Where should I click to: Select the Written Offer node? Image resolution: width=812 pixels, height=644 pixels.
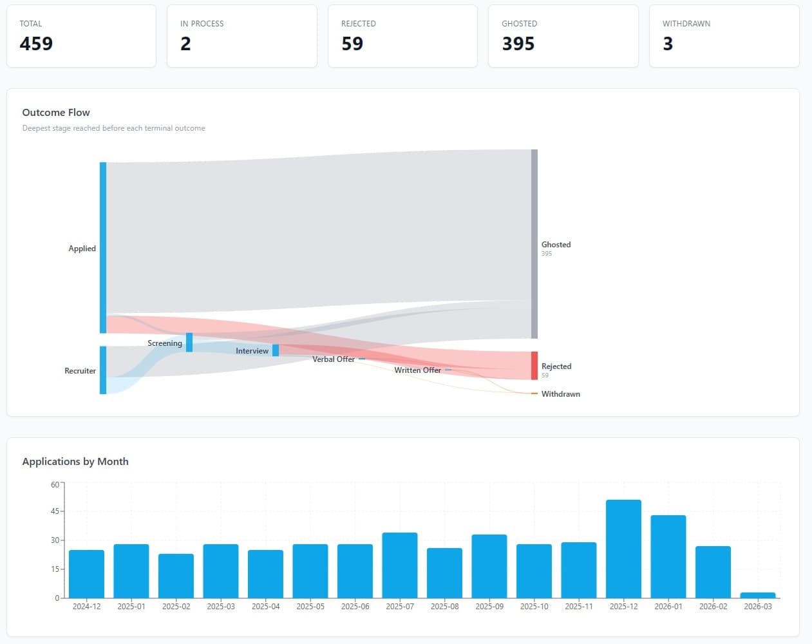[x=449, y=370]
